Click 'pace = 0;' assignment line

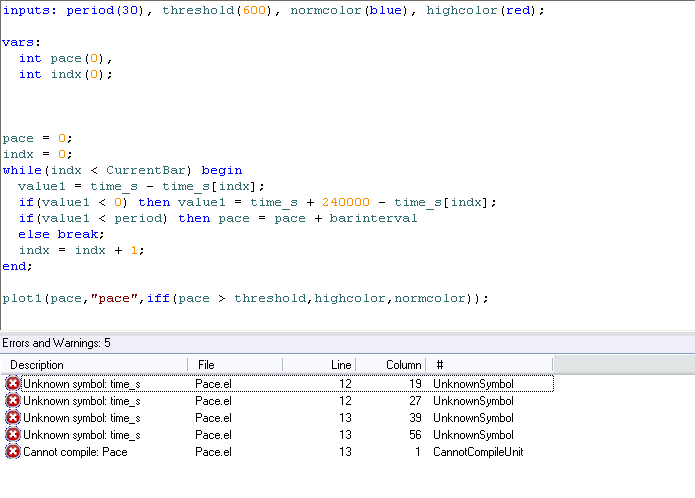[x=37, y=139]
